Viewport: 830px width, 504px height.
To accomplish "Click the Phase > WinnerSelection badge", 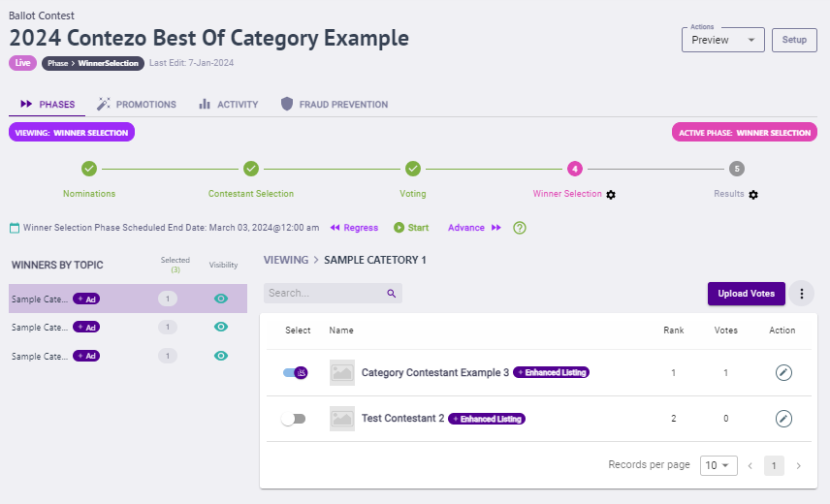I will click(93, 63).
